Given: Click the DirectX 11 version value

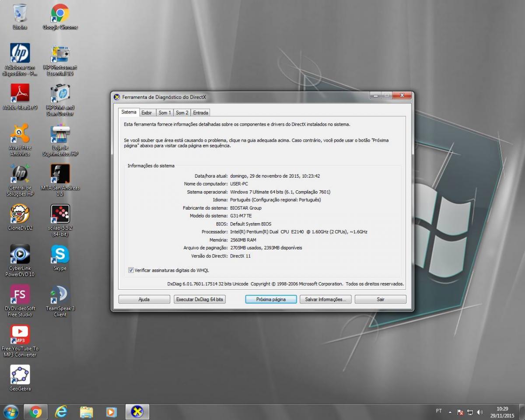Looking at the screenshot, I should pos(240,256).
